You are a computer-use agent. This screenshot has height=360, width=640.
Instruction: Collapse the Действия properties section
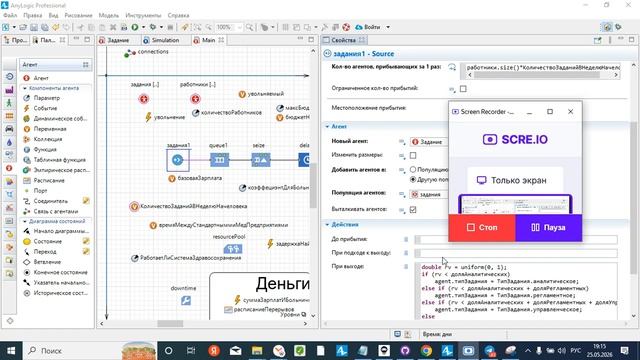point(327,224)
